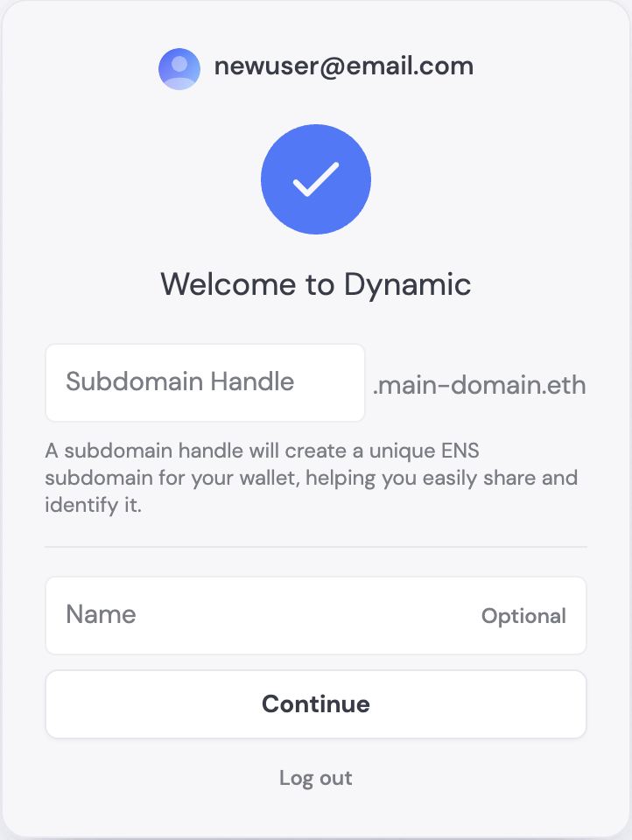632x840 pixels.
Task: Click the Log out link
Action: (316, 778)
